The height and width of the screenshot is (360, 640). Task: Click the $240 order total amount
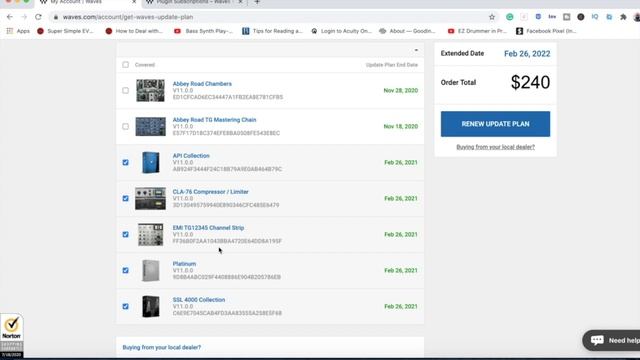click(530, 82)
